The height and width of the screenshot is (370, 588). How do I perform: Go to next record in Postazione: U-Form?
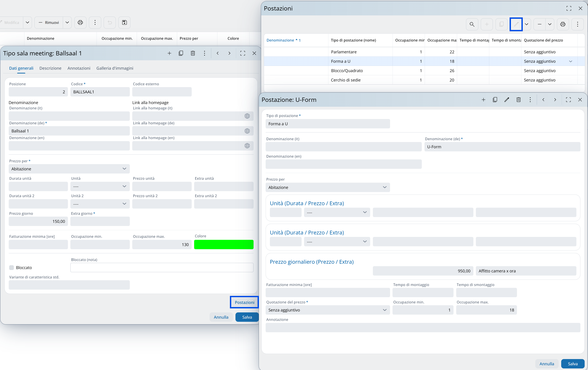tap(555, 100)
